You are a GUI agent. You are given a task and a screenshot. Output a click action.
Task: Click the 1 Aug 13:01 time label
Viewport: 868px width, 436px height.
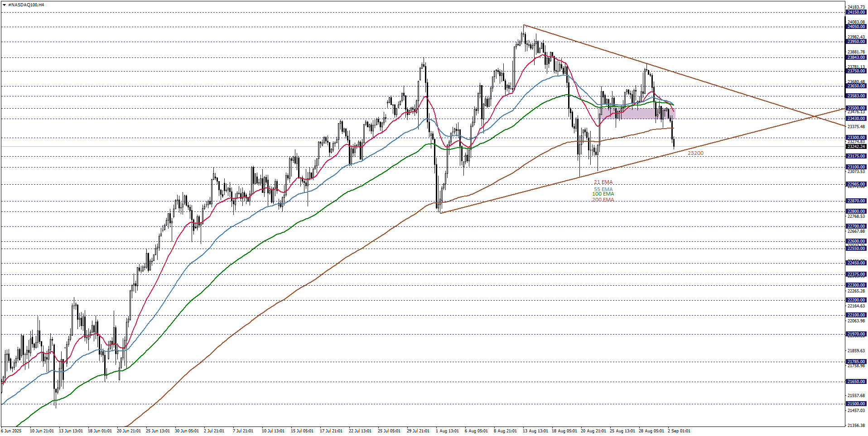coord(448,431)
